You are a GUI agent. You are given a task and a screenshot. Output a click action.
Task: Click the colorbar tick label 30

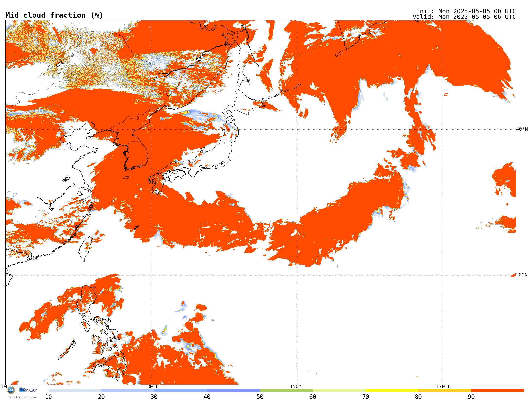pyautogui.click(x=154, y=397)
